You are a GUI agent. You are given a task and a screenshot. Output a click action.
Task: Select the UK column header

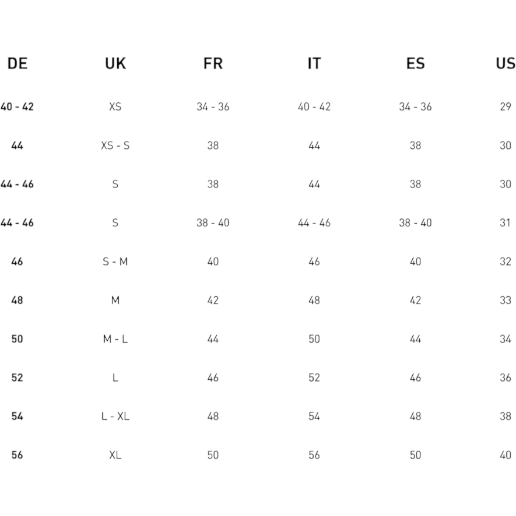point(115,63)
